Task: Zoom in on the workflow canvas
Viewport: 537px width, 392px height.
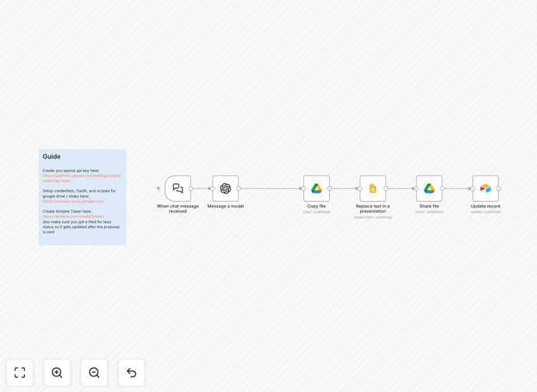Action: (57, 373)
